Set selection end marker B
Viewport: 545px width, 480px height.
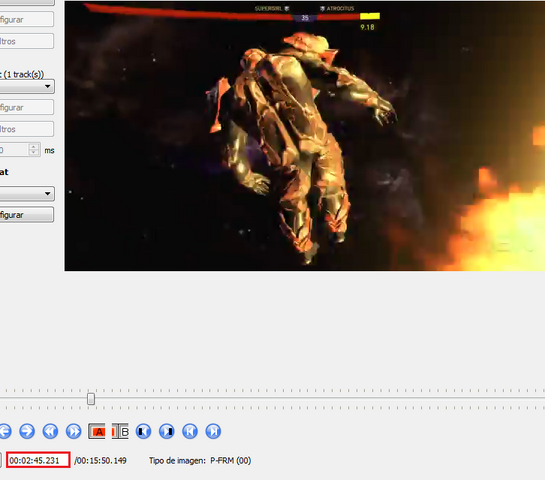[120, 431]
